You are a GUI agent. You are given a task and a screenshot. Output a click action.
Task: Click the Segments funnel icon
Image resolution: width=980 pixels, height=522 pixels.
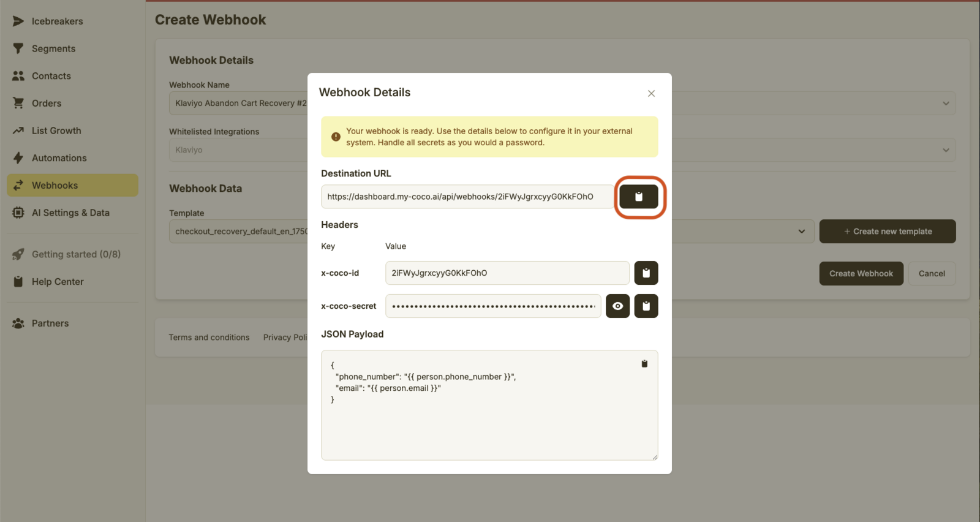(18, 48)
